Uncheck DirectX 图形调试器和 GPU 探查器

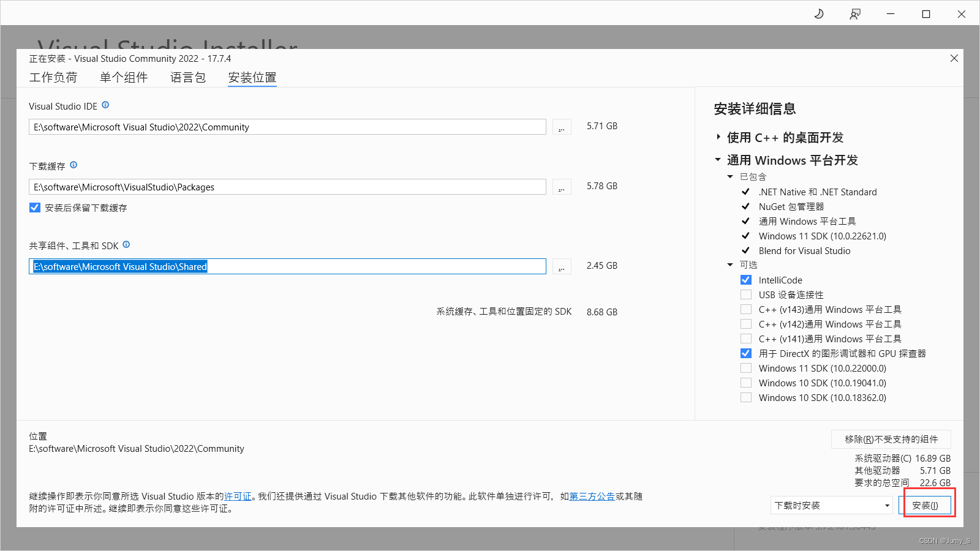746,353
